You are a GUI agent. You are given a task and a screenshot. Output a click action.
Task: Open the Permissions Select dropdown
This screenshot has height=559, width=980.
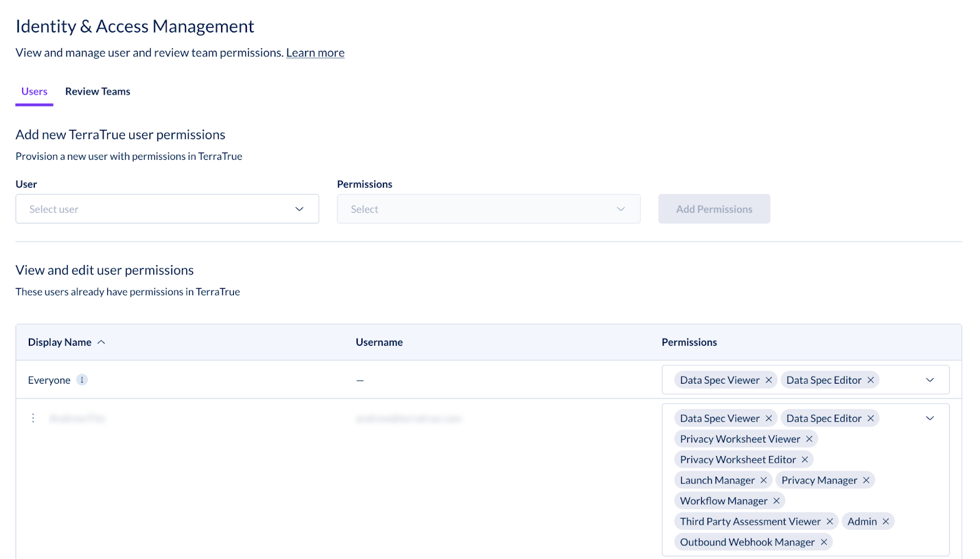[489, 209]
